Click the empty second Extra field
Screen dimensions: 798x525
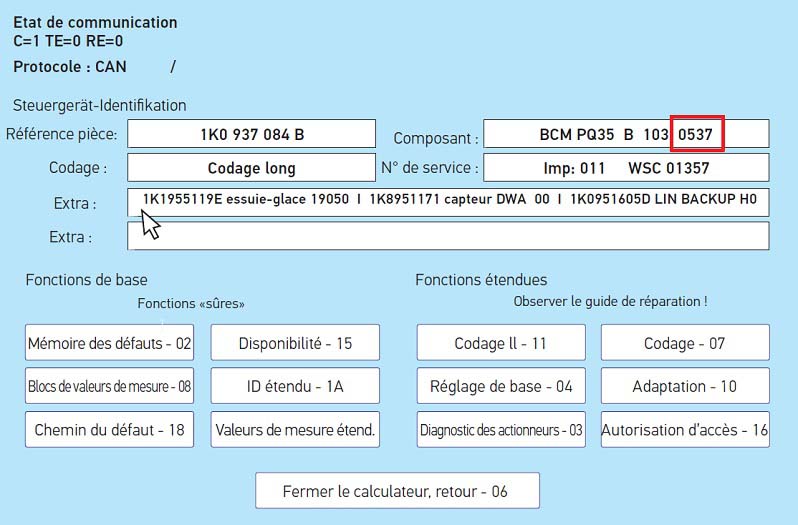point(448,236)
